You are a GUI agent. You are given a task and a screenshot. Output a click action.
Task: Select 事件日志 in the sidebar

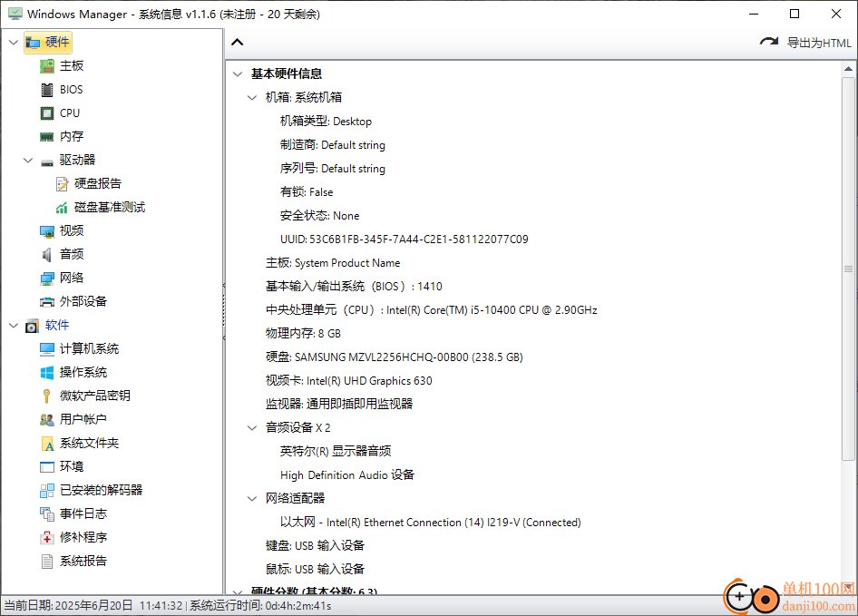(83, 514)
